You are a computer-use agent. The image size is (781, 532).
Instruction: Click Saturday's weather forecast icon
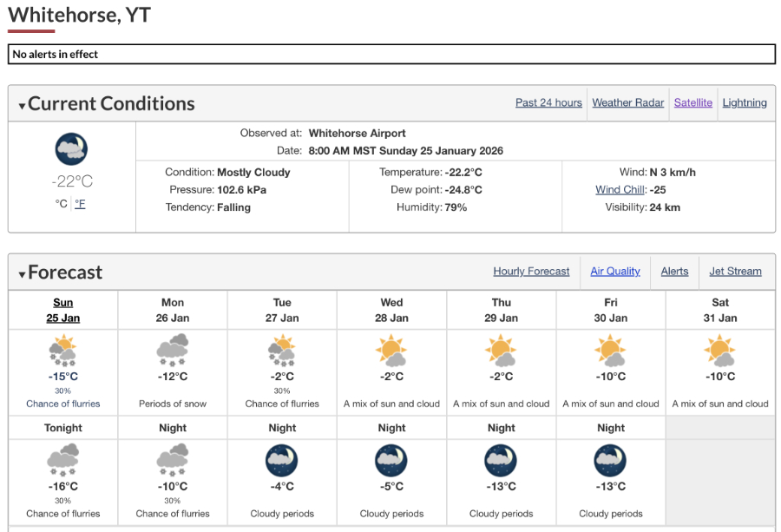(x=720, y=352)
